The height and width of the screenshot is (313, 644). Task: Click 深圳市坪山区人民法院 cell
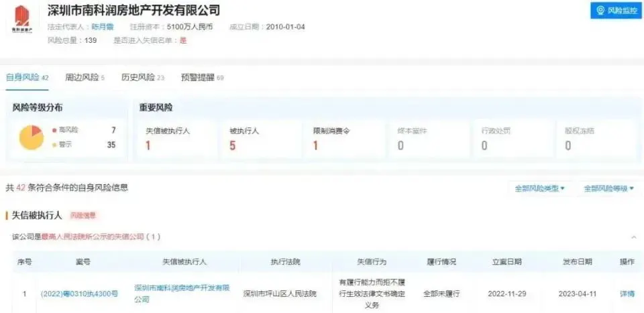tap(280, 294)
